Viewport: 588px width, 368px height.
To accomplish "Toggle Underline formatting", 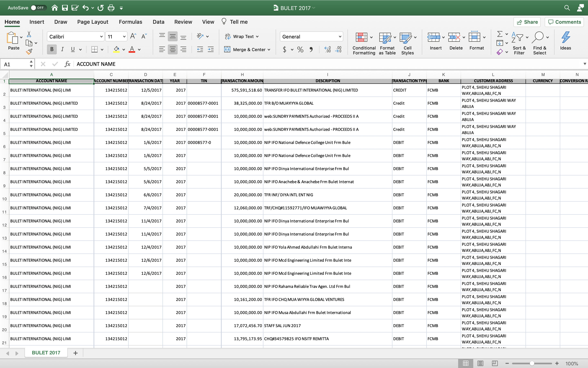I will pyautogui.click(x=73, y=49).
